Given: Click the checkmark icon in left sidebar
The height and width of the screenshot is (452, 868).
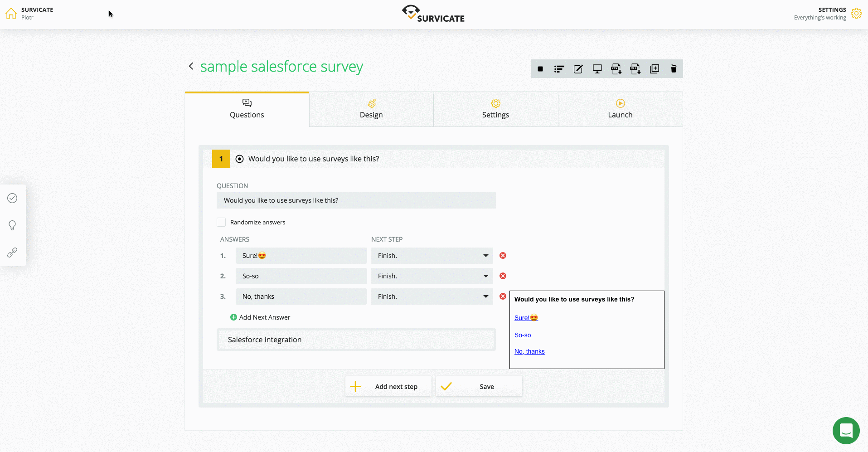Looking at the screenshot, I should (x=12, y=198).
